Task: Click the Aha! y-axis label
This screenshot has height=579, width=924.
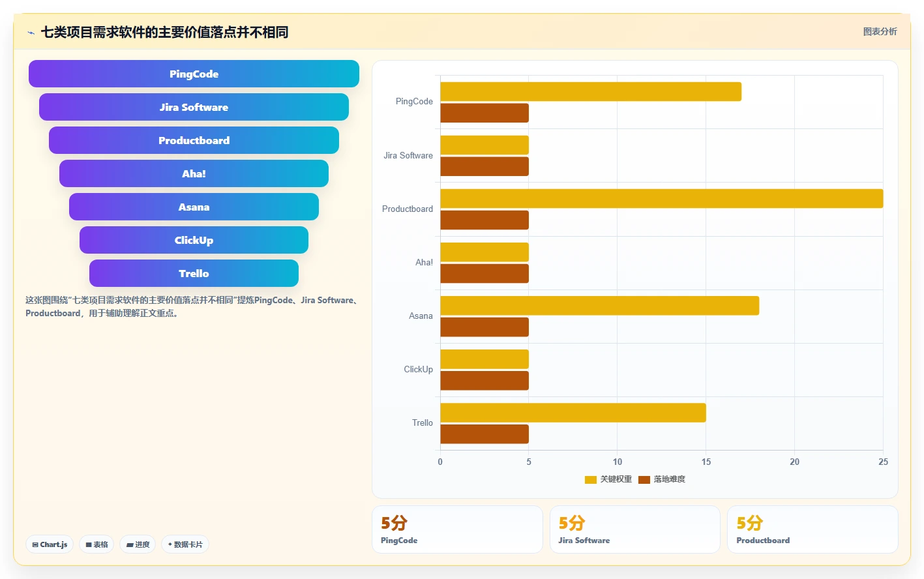Action: (424, 262)
